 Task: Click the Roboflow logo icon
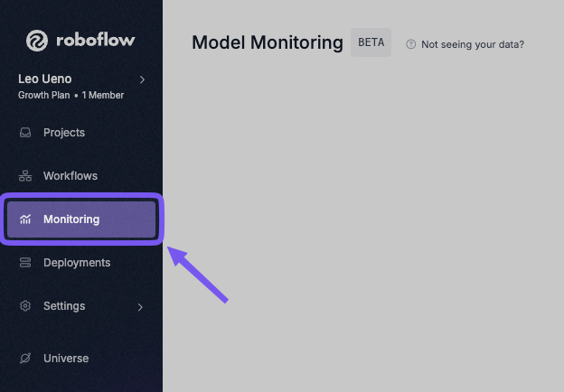(37, 41)
